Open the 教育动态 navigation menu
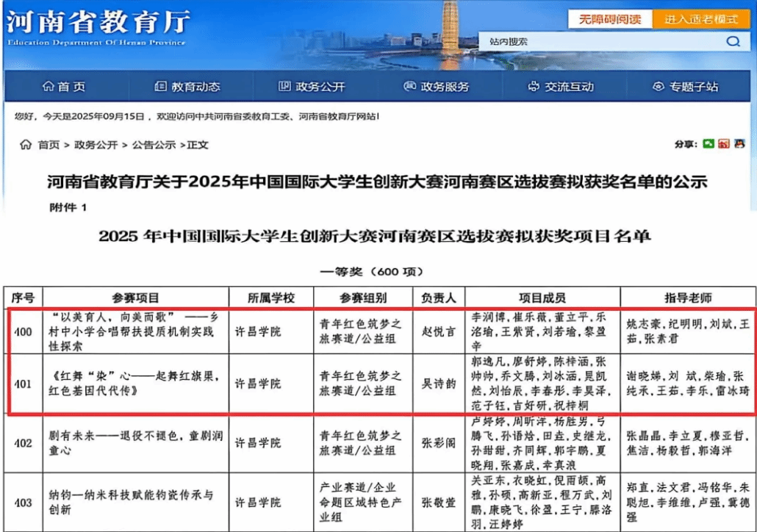 point(187,87)
